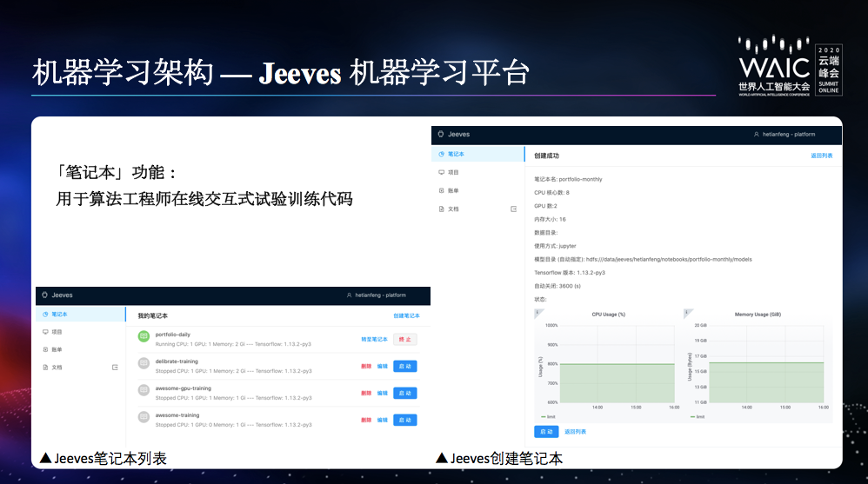Click text 自动关闭: 3600 (s)
This screenshot has width=868, height=484.
pos(558,286)
